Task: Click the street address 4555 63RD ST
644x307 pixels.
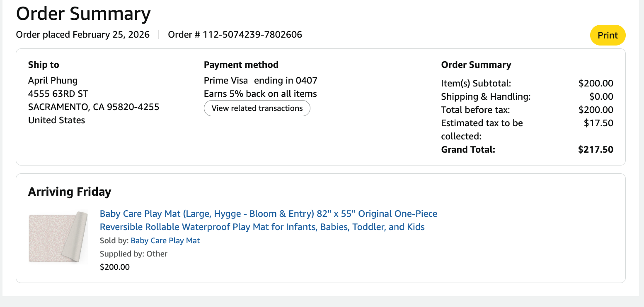Action: (x=58, y=94)
